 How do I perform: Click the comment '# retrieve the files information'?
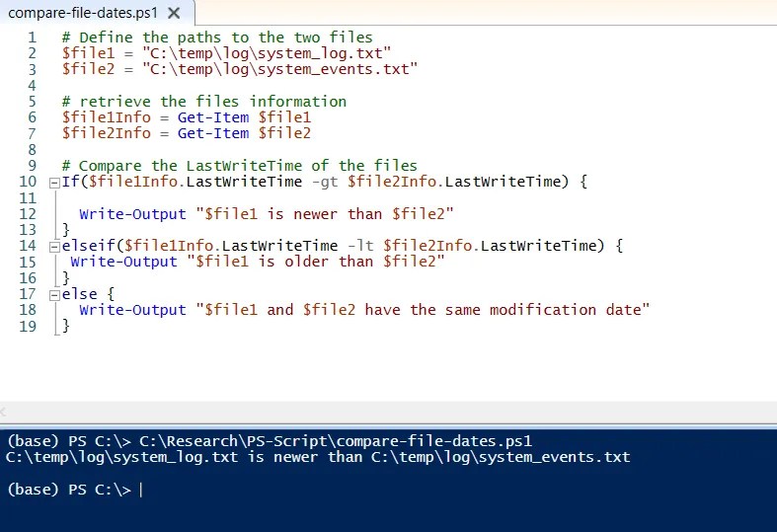click(204, 102)
